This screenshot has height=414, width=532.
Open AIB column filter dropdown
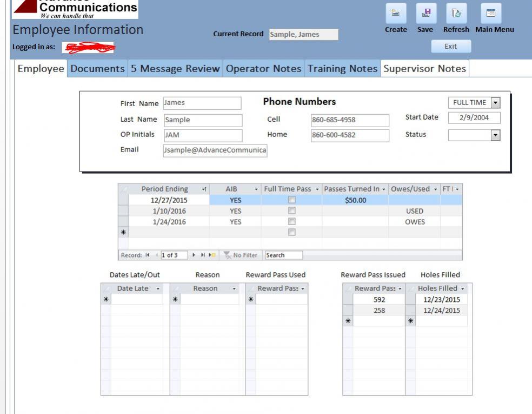click(256, 189)
